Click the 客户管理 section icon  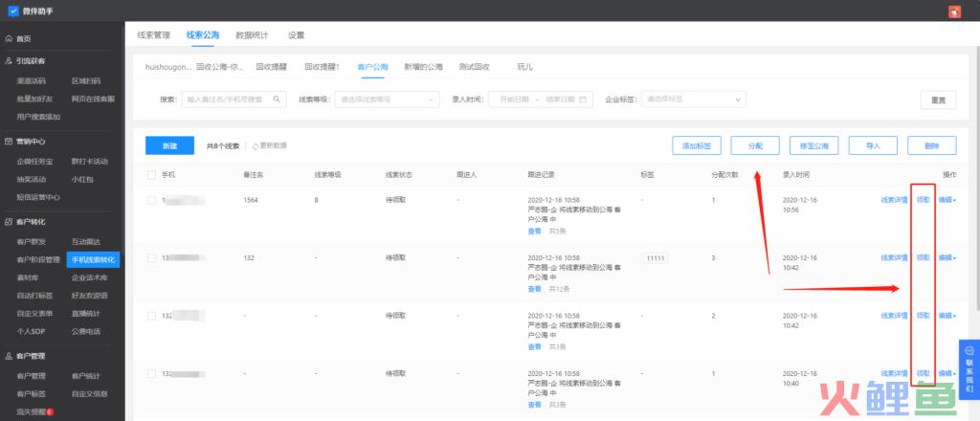tap(8, 356)
